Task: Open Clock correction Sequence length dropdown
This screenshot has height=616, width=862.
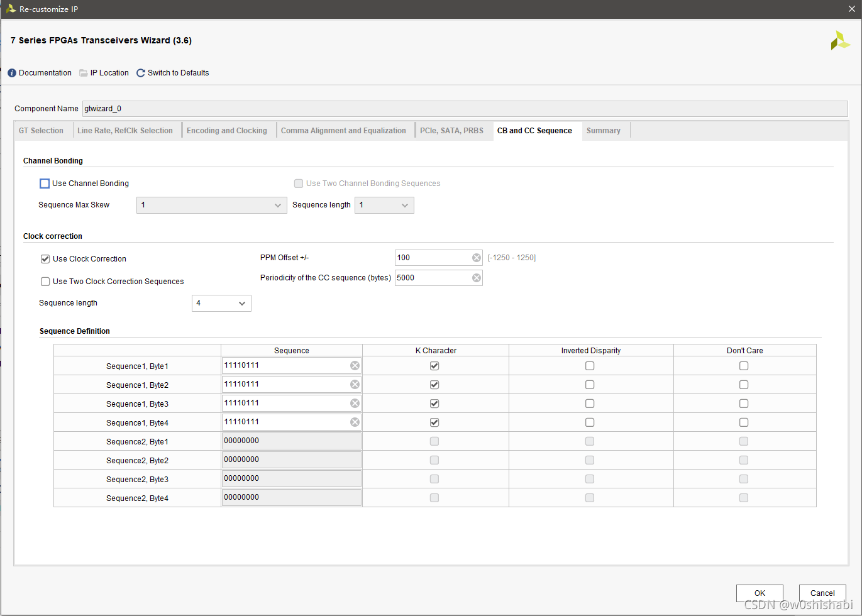Action: coord(221,303)
